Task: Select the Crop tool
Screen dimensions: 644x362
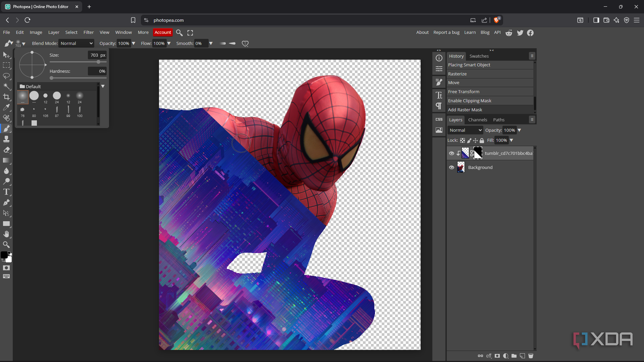Action: [6, 97]
